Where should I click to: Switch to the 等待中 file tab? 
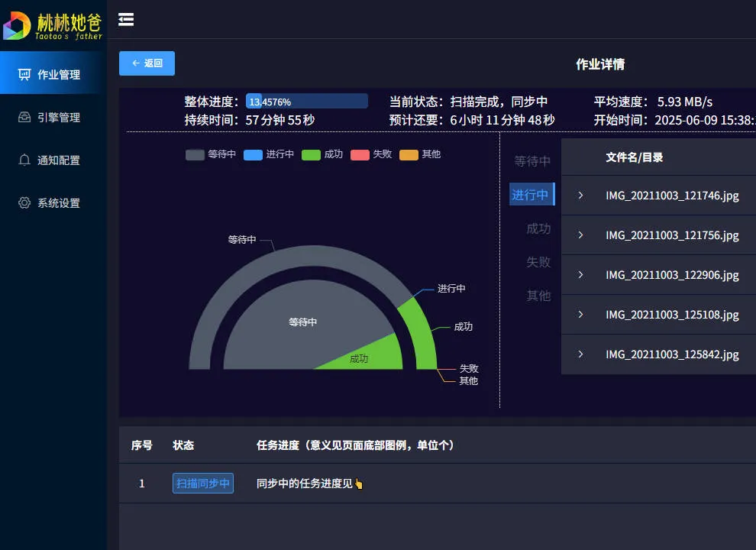532,161
